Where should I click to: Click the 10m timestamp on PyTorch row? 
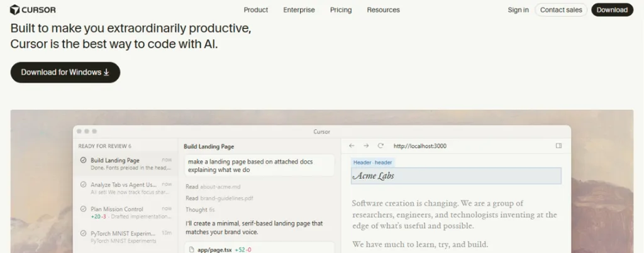[x=167, y=233]
